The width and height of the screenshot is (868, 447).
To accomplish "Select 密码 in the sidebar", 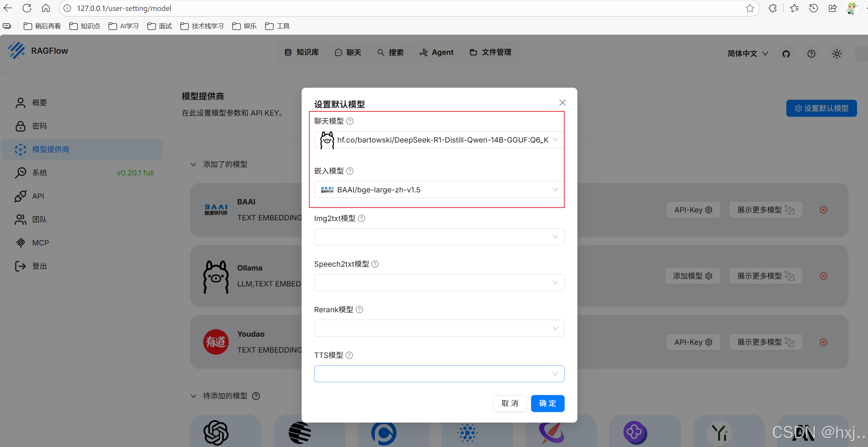I will coord(82,126).
